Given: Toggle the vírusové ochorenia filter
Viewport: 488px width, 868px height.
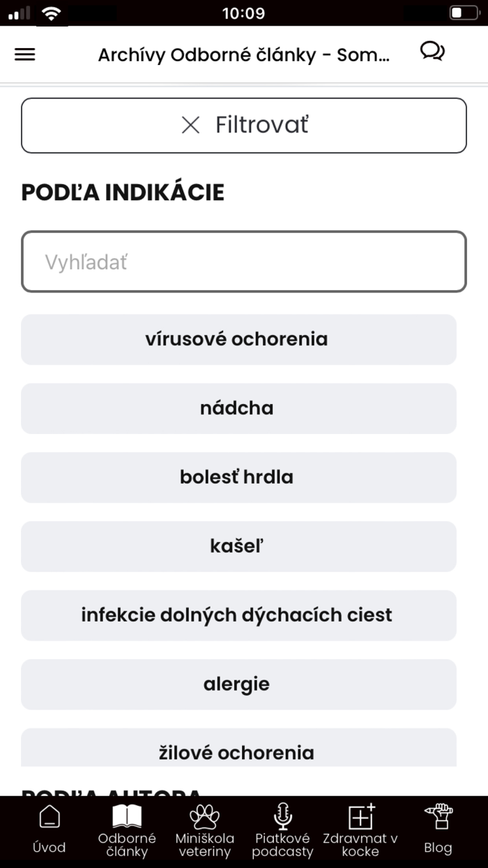Looking at the screenshot, I should (x=238, y=340).
